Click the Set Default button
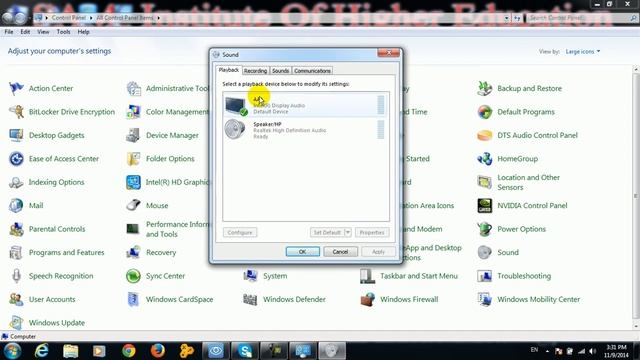 click(x=327, y=232)
